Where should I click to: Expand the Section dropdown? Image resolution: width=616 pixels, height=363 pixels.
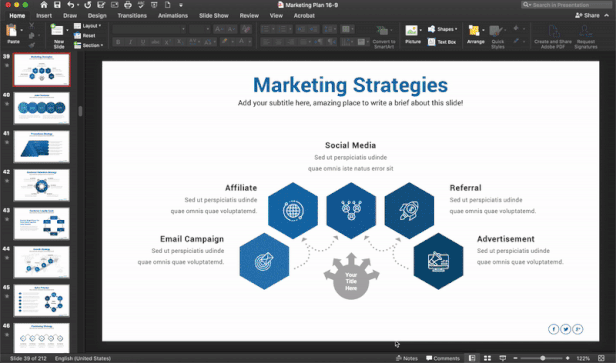coord(88,45)
